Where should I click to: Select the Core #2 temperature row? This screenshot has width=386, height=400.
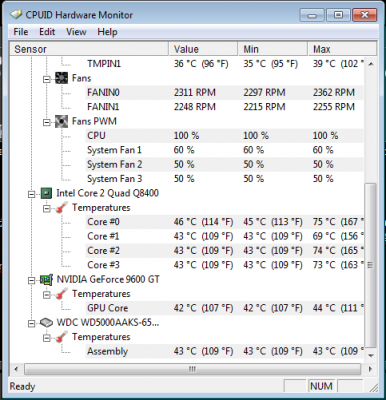tap(225, 250)
